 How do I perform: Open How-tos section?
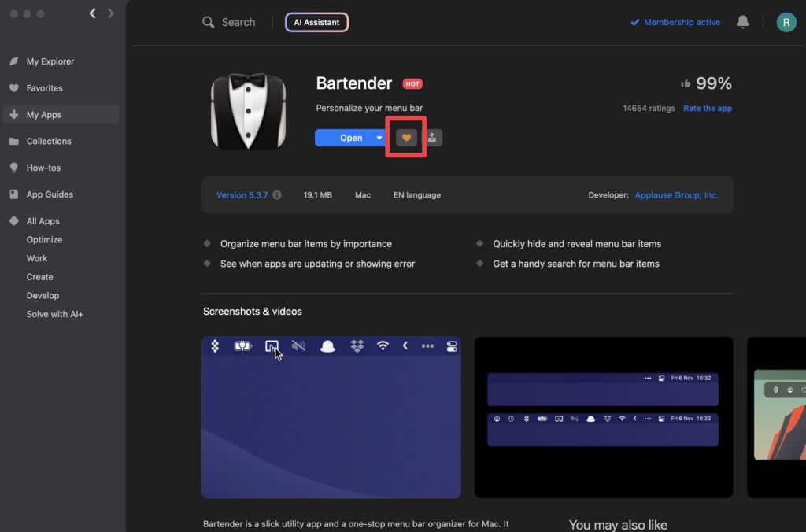(44, 168)
